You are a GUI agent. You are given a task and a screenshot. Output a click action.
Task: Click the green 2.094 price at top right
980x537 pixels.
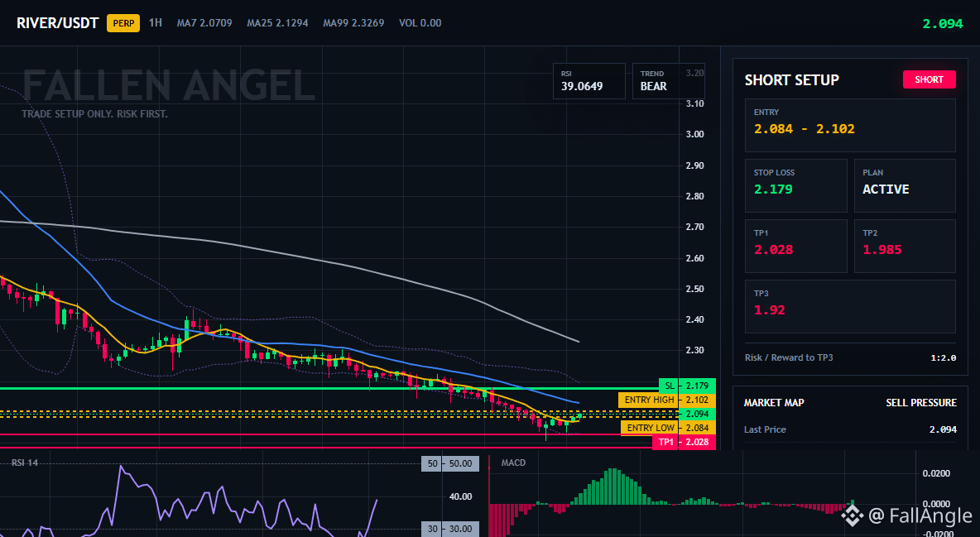click(x=943, y=24)
